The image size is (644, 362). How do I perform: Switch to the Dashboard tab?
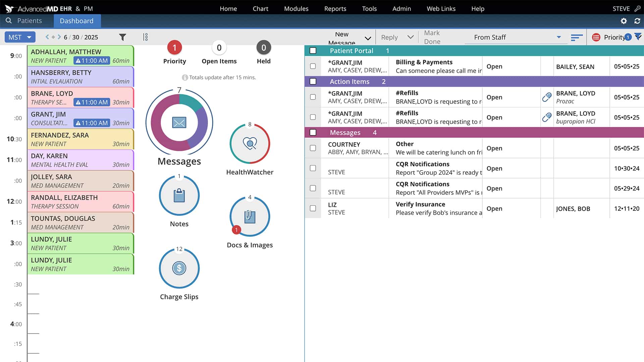[x=76, y=21]
